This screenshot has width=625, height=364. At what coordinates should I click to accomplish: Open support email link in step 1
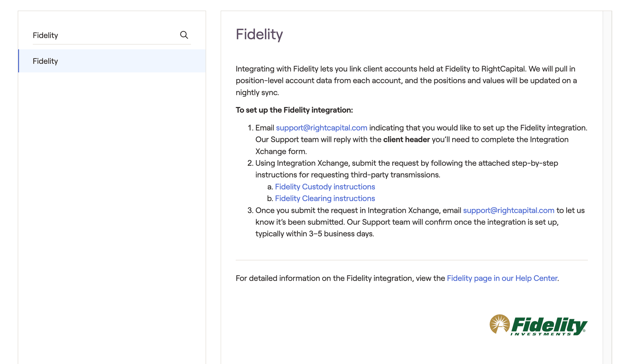pos(321,128)
